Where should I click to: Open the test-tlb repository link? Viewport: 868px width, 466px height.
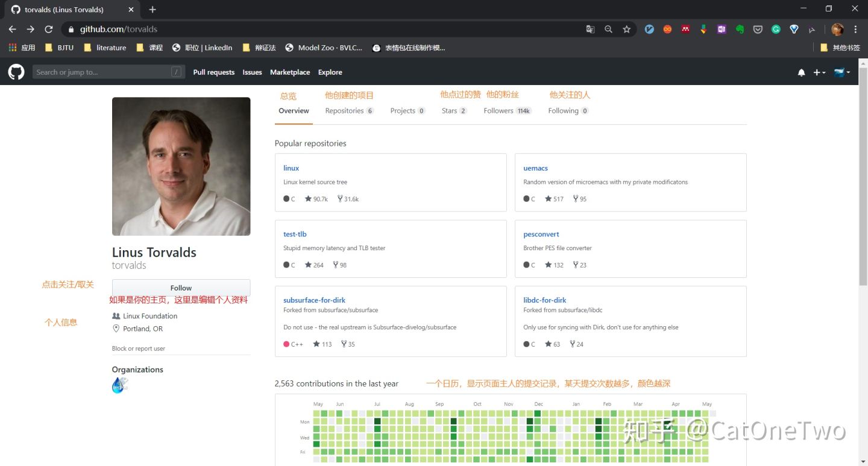(x=295, y=235)
